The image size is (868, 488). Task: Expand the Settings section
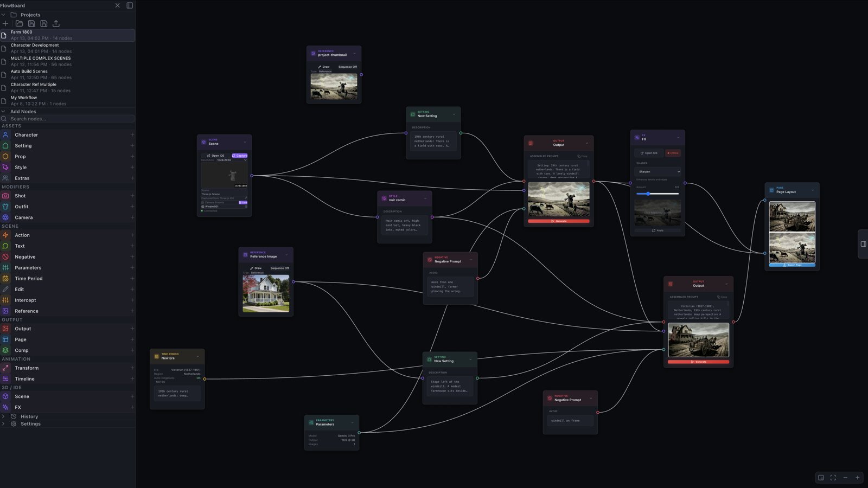(3, 424)
